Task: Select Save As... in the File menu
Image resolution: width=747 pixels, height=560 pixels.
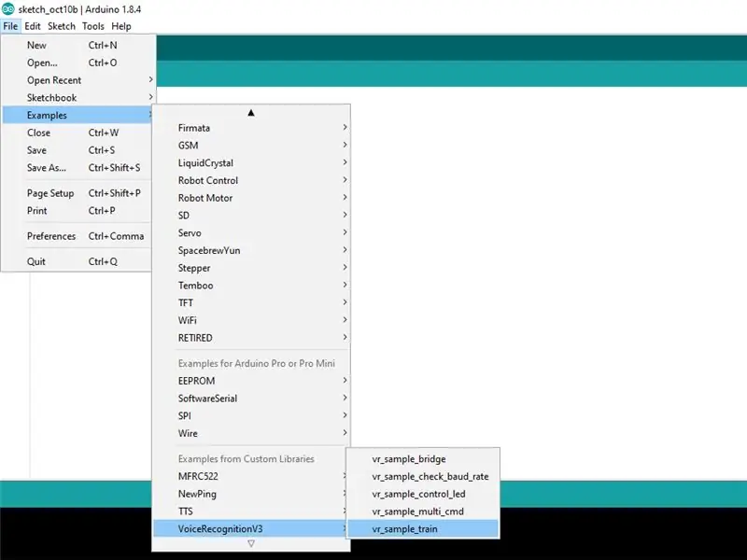Action: click(78, 168)
